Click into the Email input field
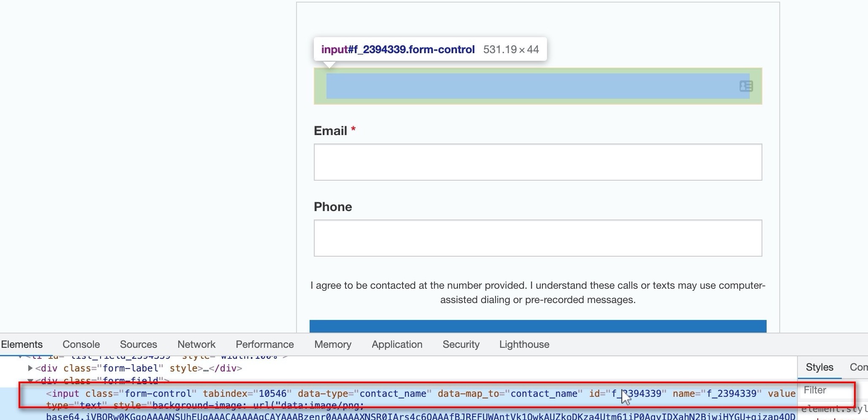The height and width of the screenshot is (420, 868). 538,162
